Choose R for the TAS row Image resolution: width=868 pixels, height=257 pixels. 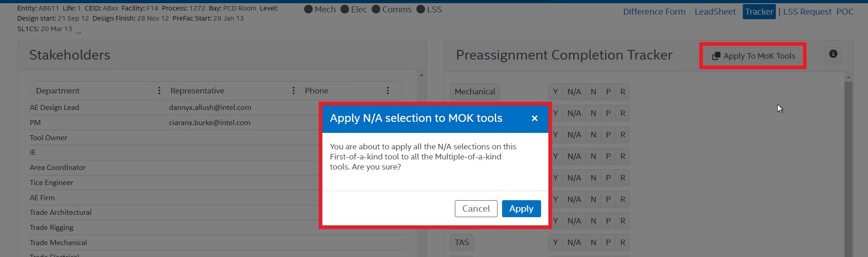pyautogui.click(x=623, y=242)
